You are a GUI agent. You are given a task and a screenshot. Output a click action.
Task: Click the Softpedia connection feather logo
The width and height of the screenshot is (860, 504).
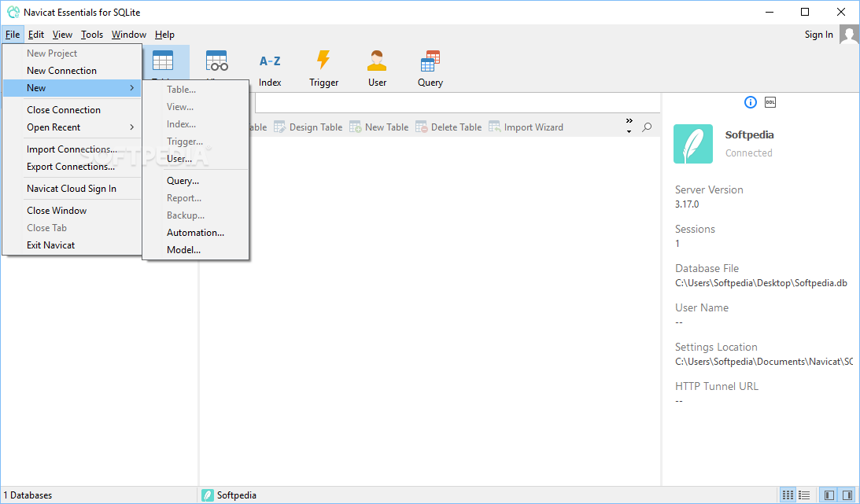pyautogui.click(x=693, y=144)
